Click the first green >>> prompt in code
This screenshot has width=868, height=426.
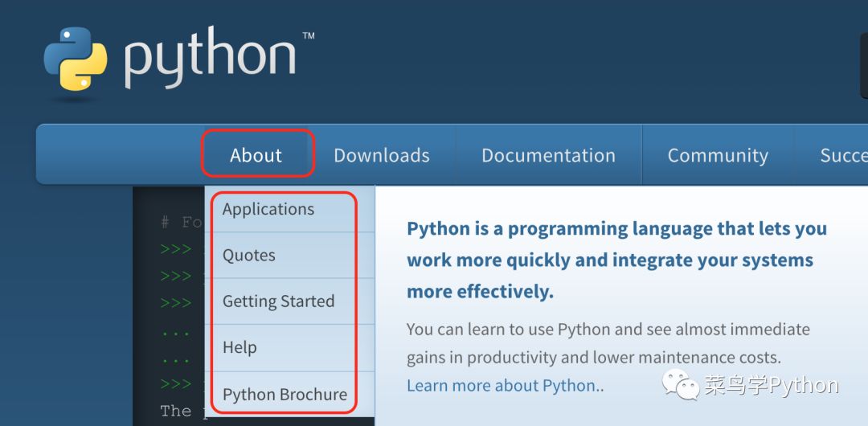click(175, 249)
